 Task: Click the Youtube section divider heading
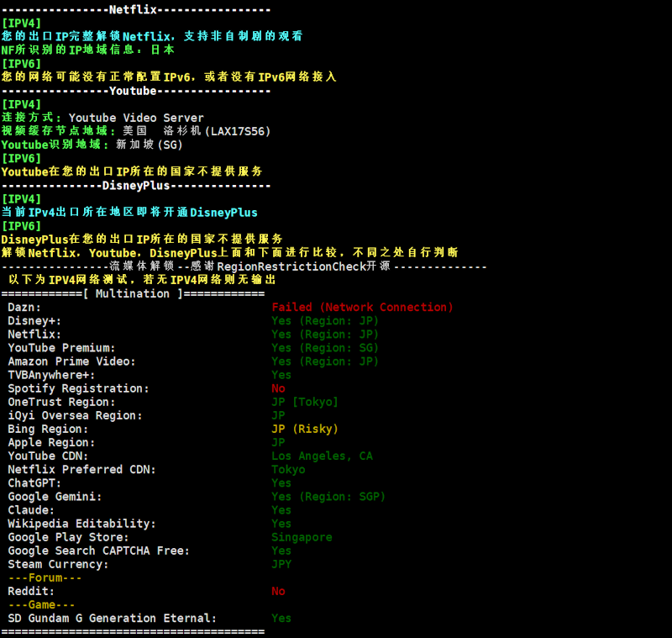135,91
